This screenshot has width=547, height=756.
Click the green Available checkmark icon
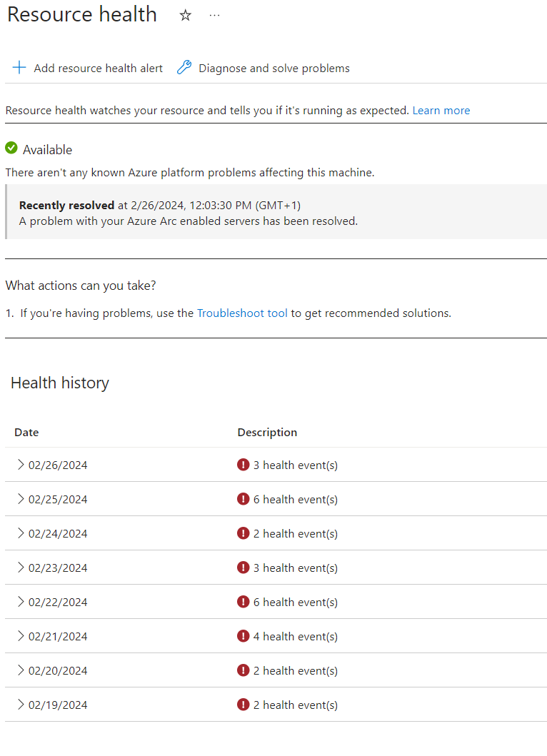pyautogui.click(x=11, y=148)
